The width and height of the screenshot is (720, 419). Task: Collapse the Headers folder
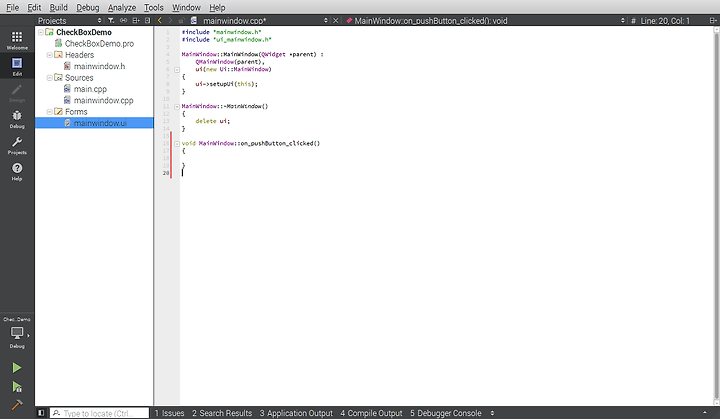click(50, 55)
